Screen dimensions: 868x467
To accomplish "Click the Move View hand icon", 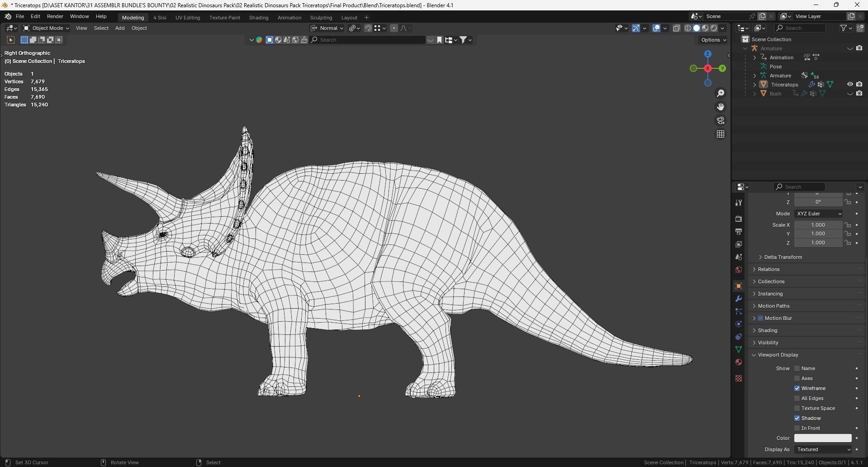I will [x=721, y=107].
